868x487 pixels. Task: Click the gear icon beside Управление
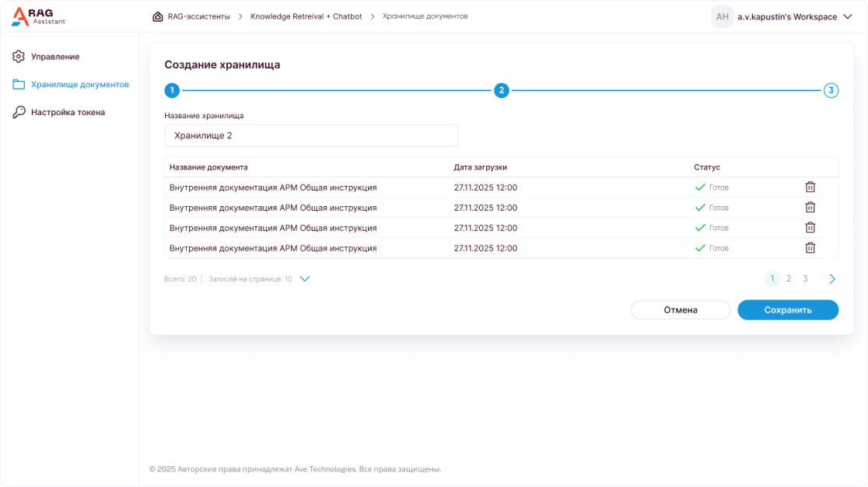point(19,57)
